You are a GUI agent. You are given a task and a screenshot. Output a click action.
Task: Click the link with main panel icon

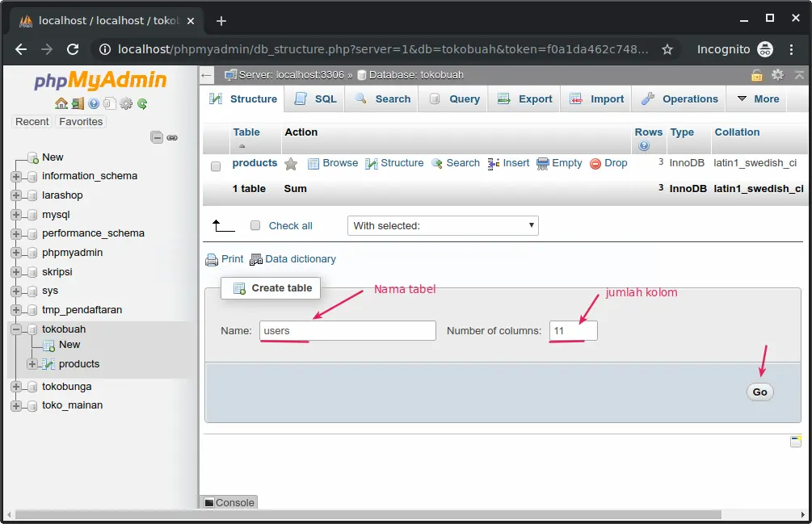tap(172, 137)
